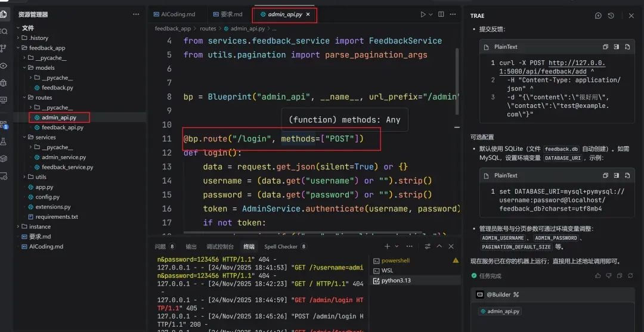Select the powershell terminal session
Screen dimensions: 644x332
click(395, 260)
